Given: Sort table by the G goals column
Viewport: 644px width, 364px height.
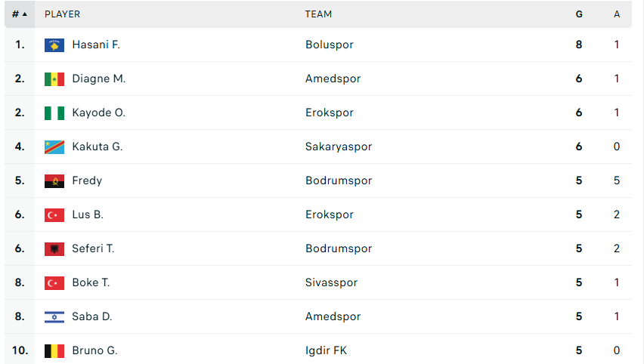Looking at the screenshot, I should 579,14.
